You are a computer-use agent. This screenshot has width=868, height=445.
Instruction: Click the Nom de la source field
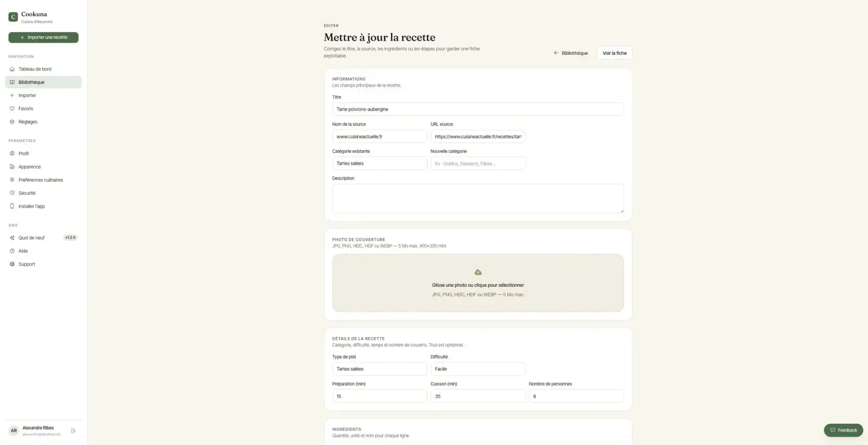[379, 137]
